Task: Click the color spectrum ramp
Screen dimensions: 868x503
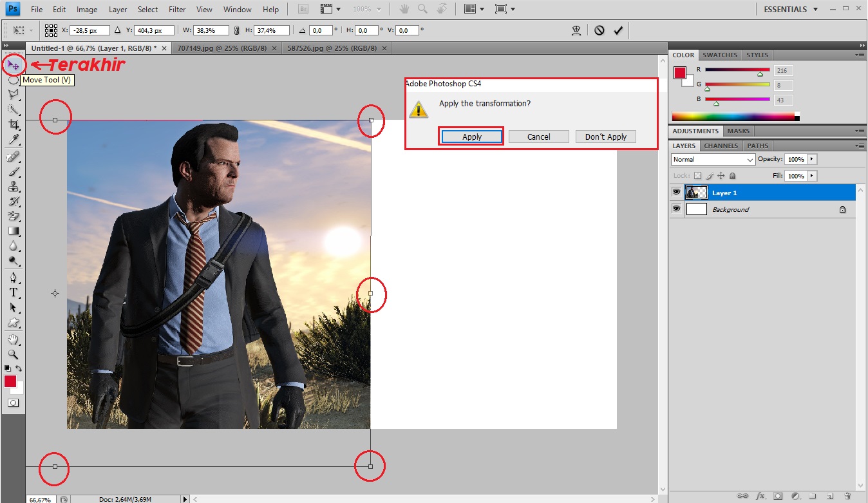Action: 735,117
